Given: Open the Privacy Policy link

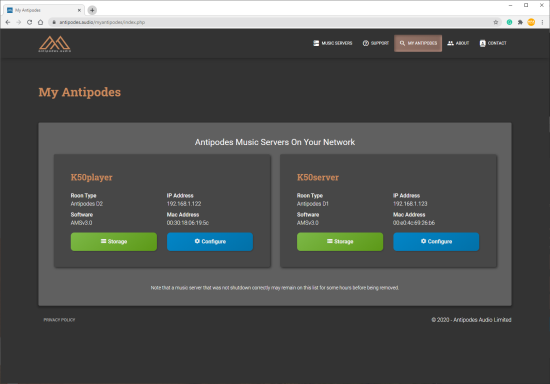Looking at the screenshot, I should [x=59, y=320].
